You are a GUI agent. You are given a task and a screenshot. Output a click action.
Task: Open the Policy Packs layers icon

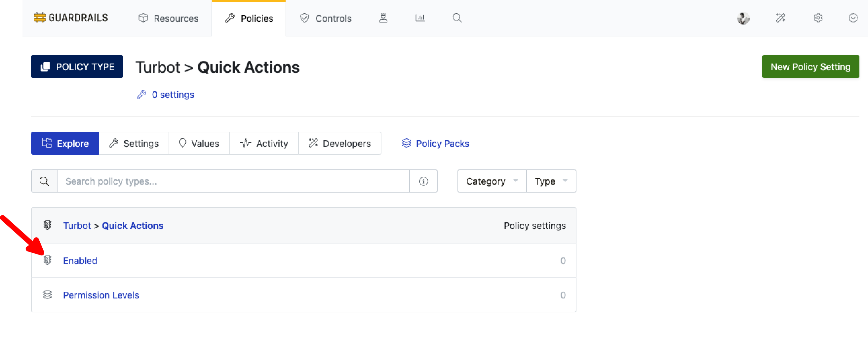point(406,143)
